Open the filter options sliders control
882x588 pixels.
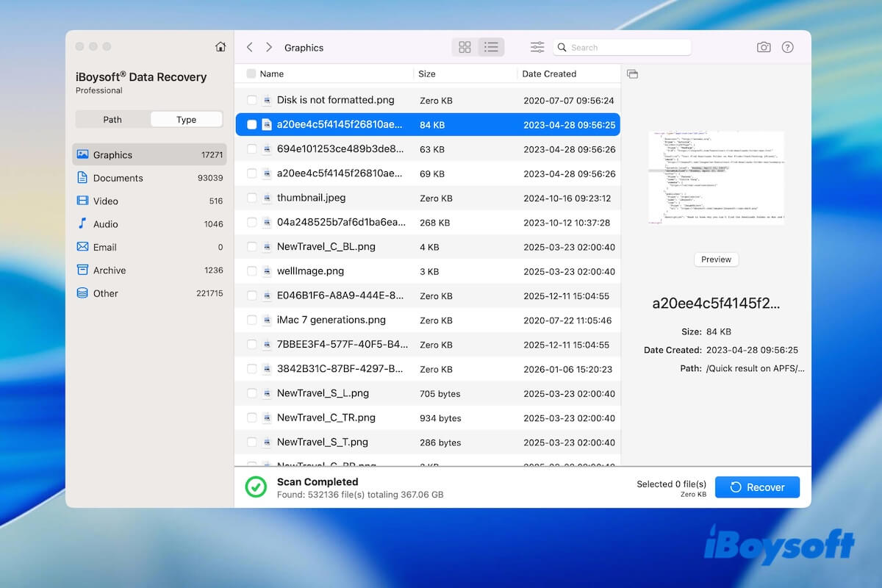(x=537, y=47)
